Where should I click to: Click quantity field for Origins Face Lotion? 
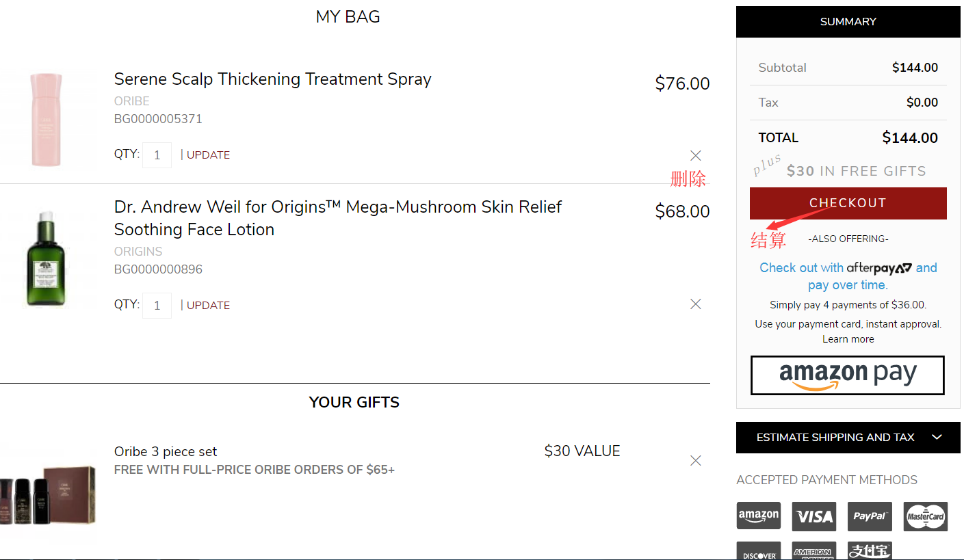coord(157,306)
